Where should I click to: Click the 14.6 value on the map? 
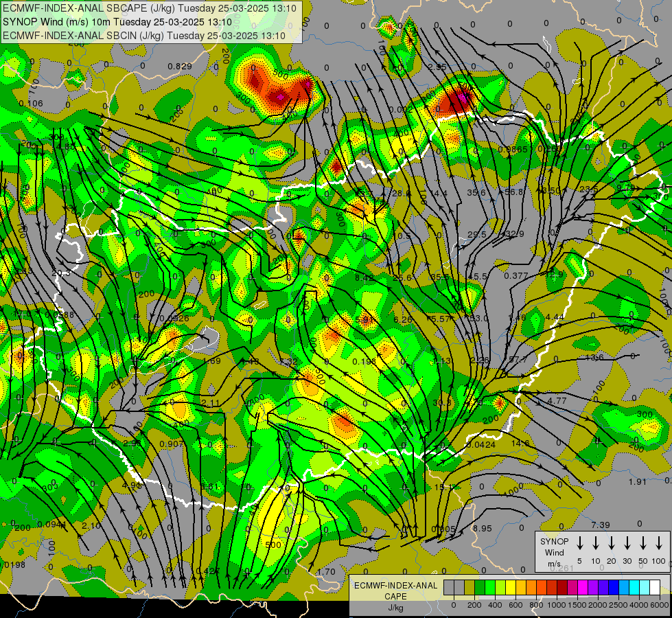[x=520, y=443]
